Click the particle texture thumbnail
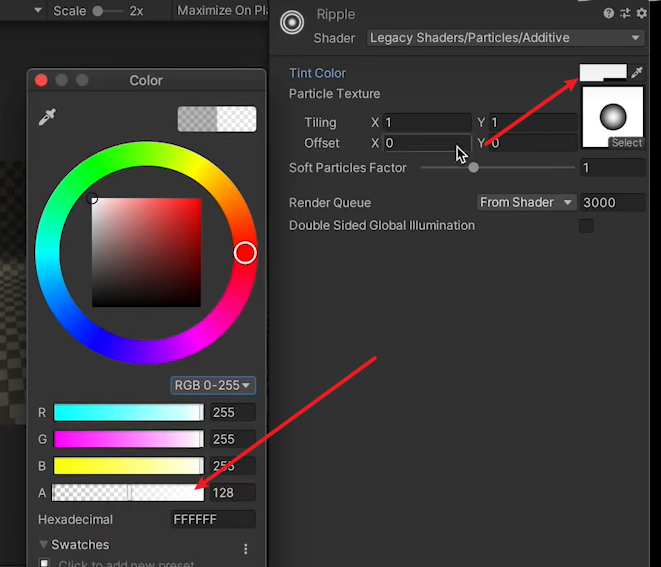Image resolution: width=661 pixels, height=567 pixels. coord(613,117)
